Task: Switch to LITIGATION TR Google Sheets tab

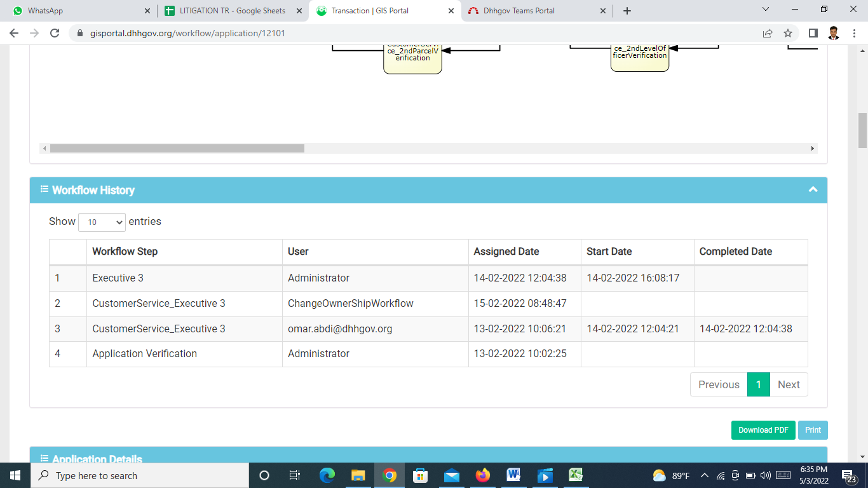Action: point(232,11)
